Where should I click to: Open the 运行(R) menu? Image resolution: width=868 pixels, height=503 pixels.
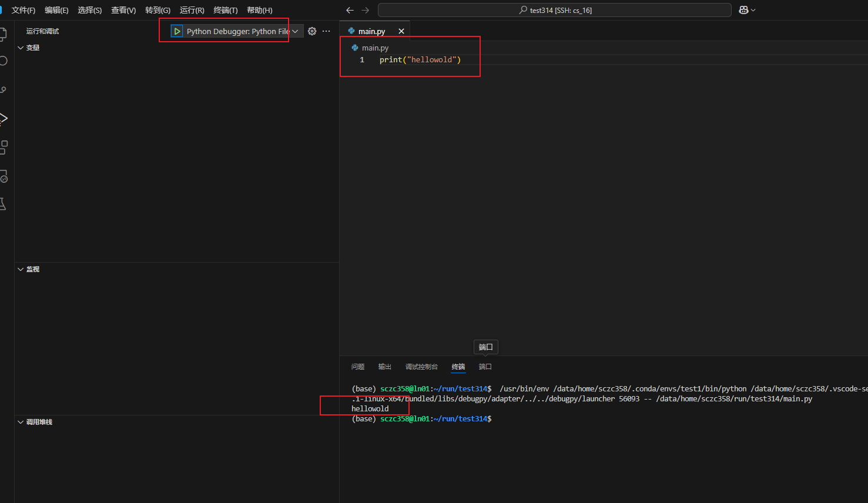pos(192,10)
